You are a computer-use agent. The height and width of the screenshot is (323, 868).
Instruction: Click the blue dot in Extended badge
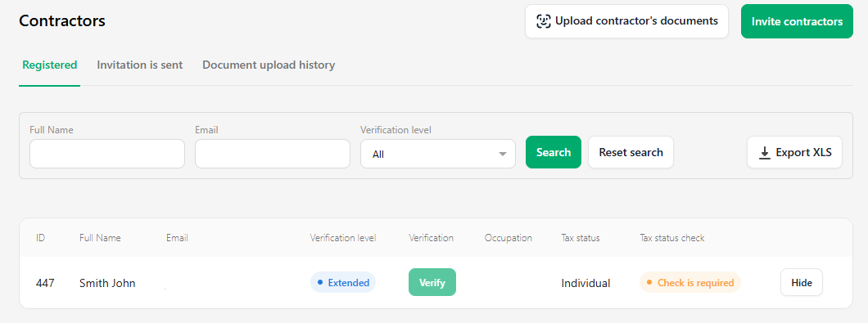pyautogui.click(x=320, y=283)
